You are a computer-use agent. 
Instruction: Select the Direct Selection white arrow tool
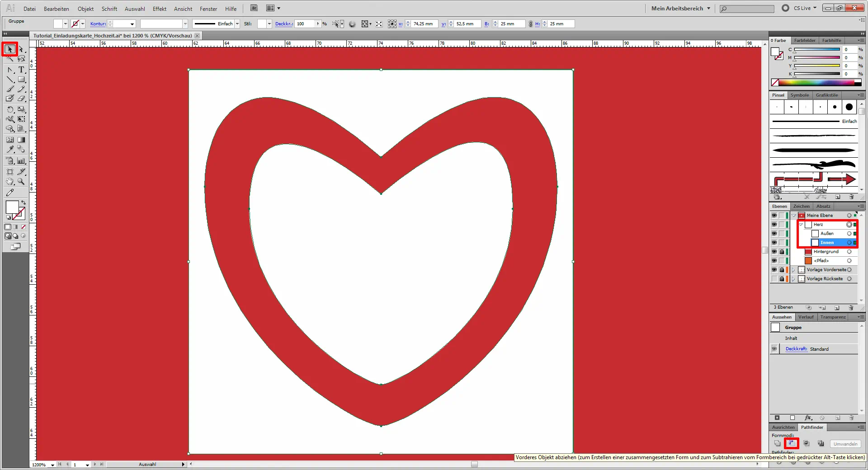tap(21, 49)
